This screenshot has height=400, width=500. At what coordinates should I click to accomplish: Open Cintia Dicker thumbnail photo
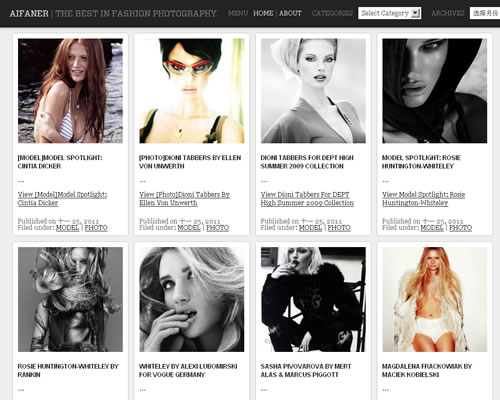tap(70, 91)
